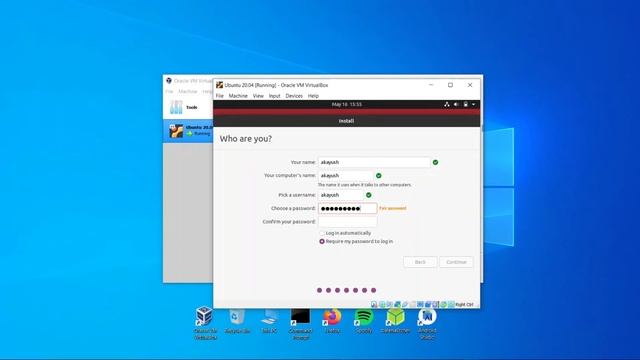Click the USB devices status icon

click(x=405, y=304)
